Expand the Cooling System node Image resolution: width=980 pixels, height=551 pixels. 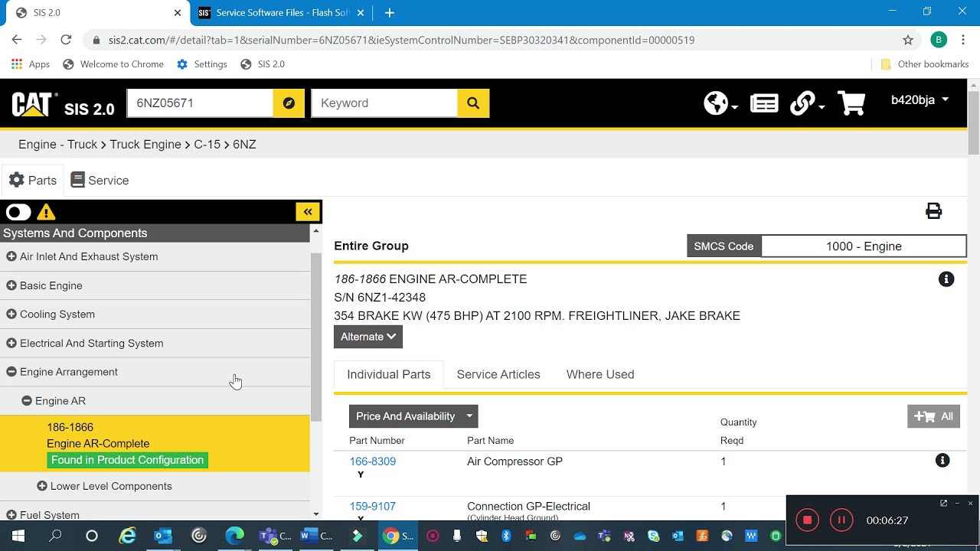11,315
